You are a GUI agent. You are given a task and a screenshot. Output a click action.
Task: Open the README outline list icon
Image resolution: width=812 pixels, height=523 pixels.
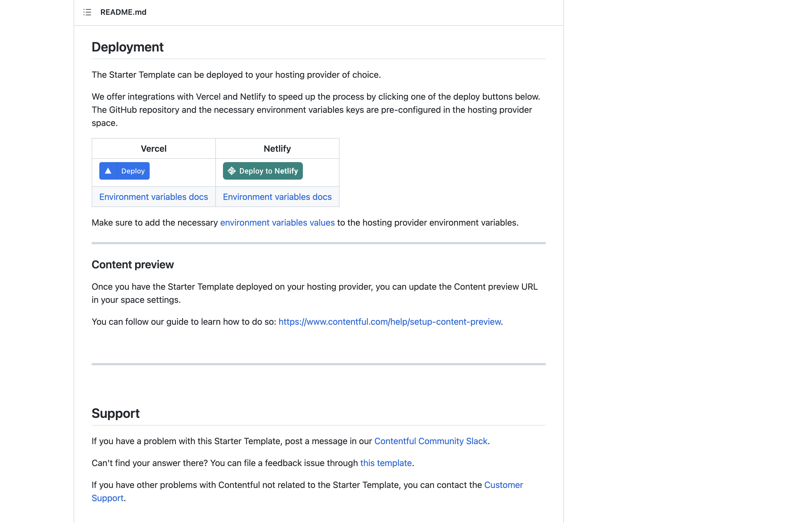pyautogui.click(x=87, y=12)
